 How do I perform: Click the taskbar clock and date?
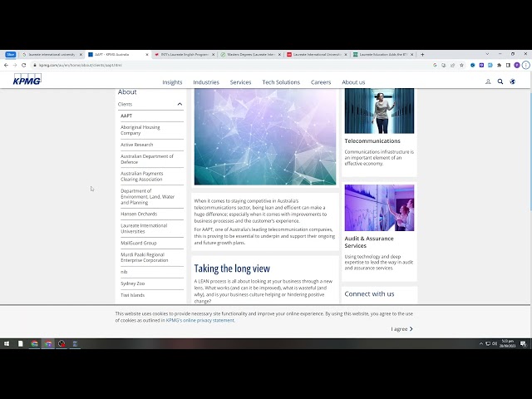click(507, 343)
